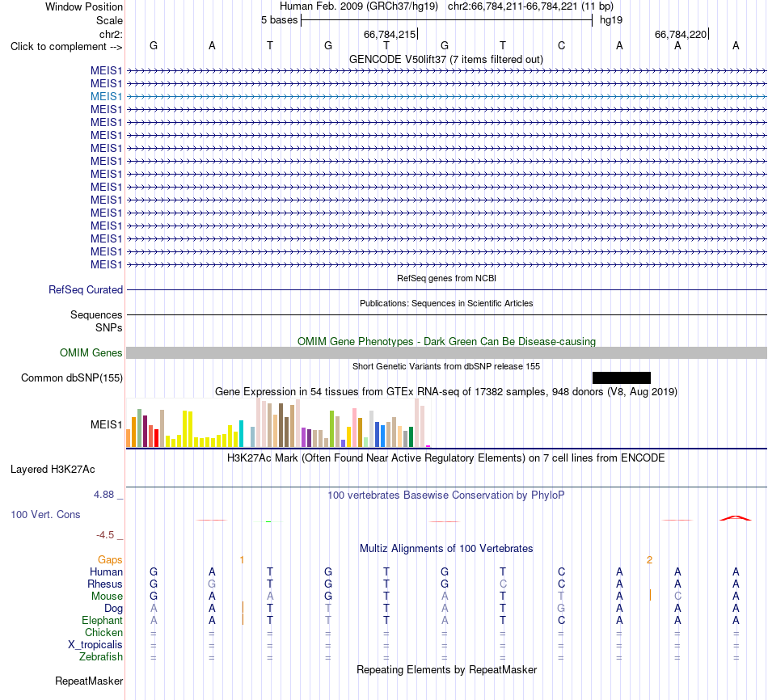Screen dimensions: 768x700
Task: Select the Human alignment row label
Action: pyautogui.click(x=106, y=572)
